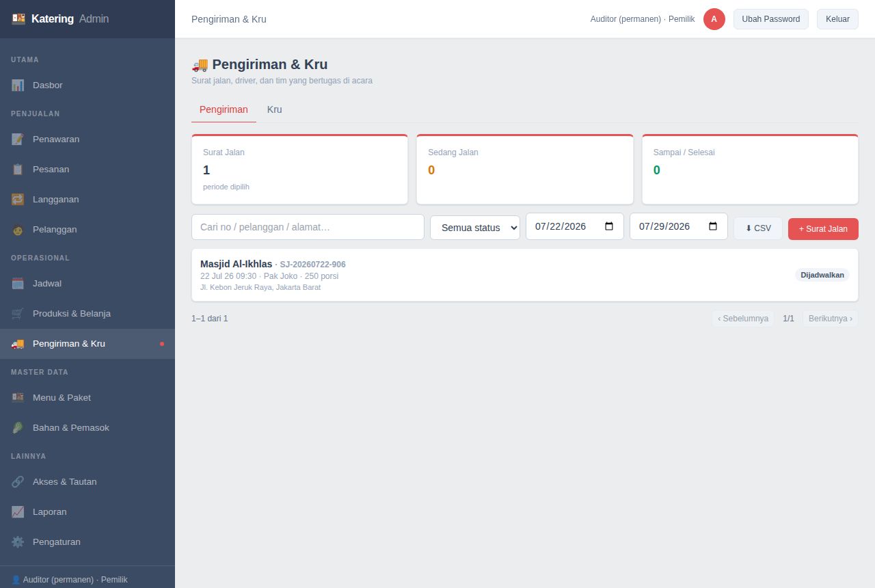Expand the Semua status dropdown

[475, 228]
